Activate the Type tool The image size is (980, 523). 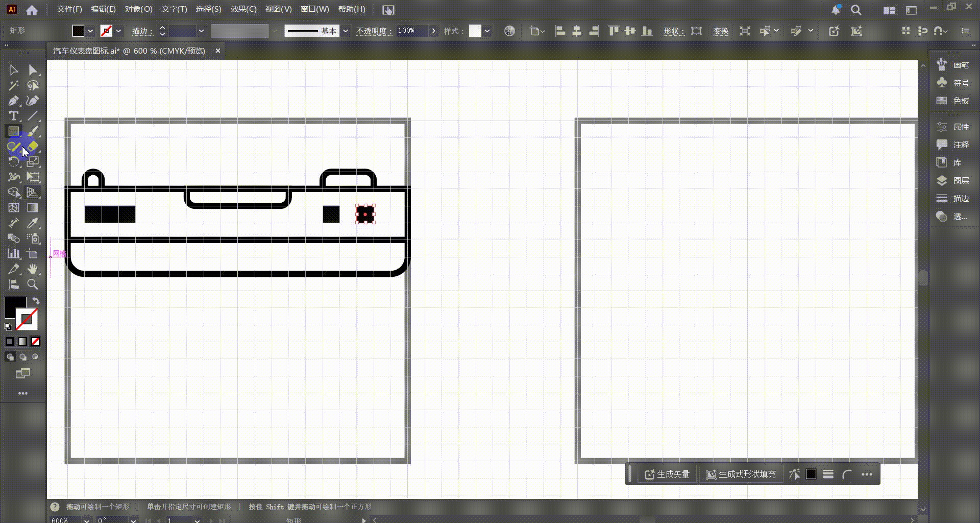[x=14, y=116]
